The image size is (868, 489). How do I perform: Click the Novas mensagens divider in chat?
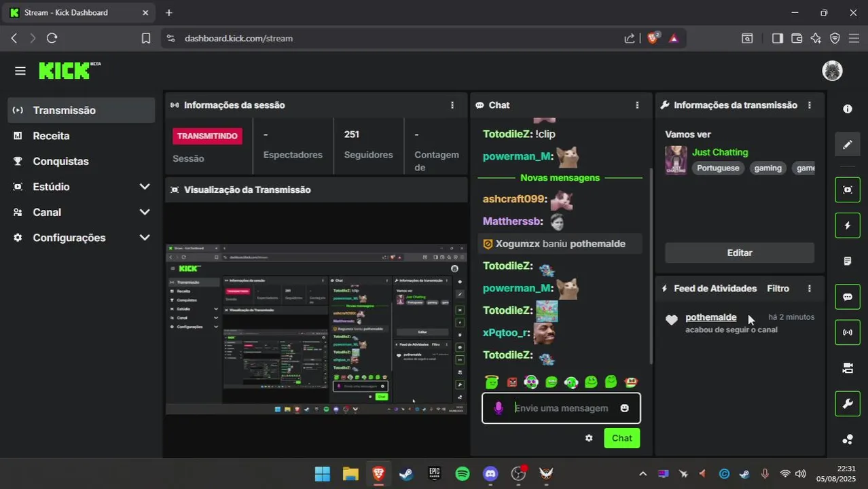560,177
